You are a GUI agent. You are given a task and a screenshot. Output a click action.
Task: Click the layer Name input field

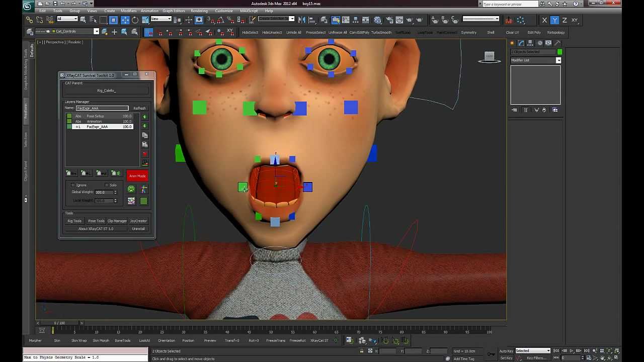tap(102, 108)
